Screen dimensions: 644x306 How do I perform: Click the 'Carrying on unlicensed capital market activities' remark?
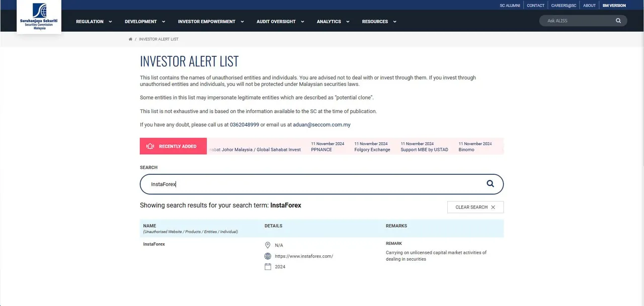(436, 256)
